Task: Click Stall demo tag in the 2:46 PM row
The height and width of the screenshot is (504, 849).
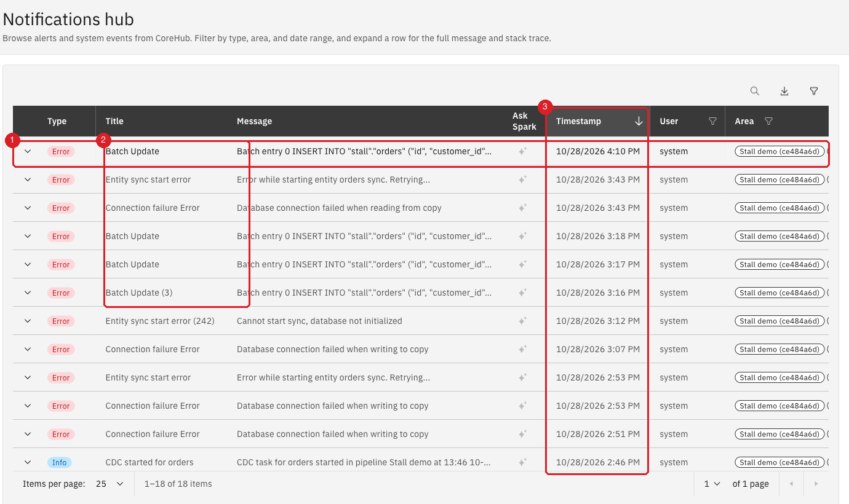Action: pyautogui.click(x=779, y=462)
